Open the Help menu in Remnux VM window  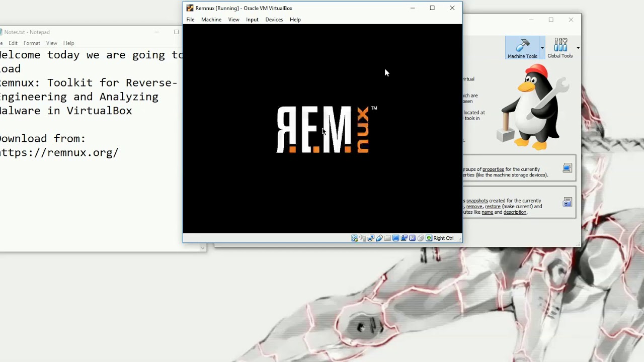click(295, 20)
